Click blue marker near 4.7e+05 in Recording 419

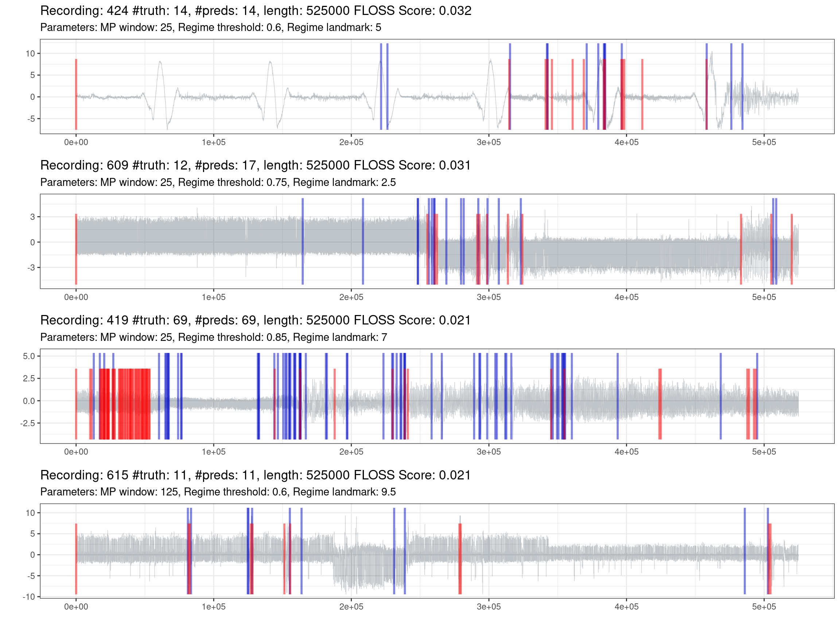tap(721, 396)
